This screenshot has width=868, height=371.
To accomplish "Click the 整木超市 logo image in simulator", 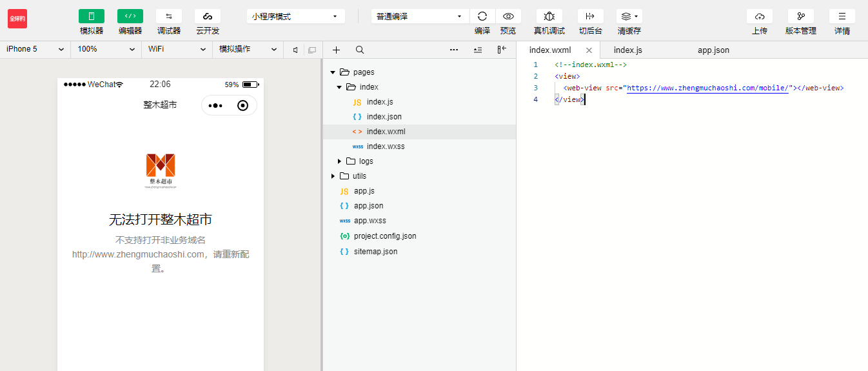I will tap(161, 170).
